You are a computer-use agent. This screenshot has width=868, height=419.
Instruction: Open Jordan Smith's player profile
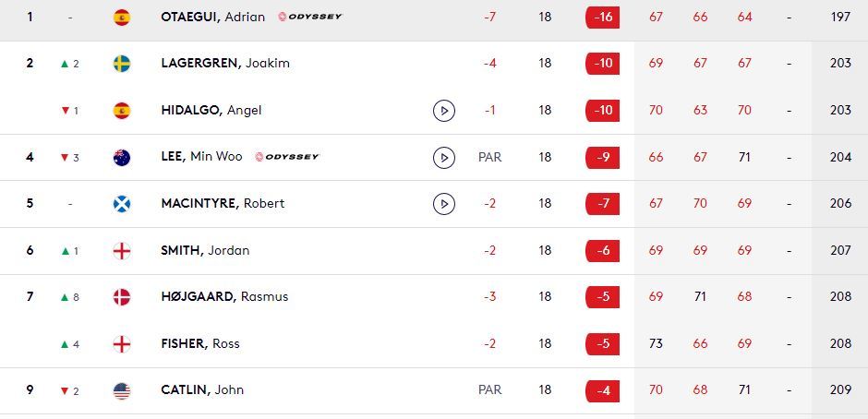(205, 250)
